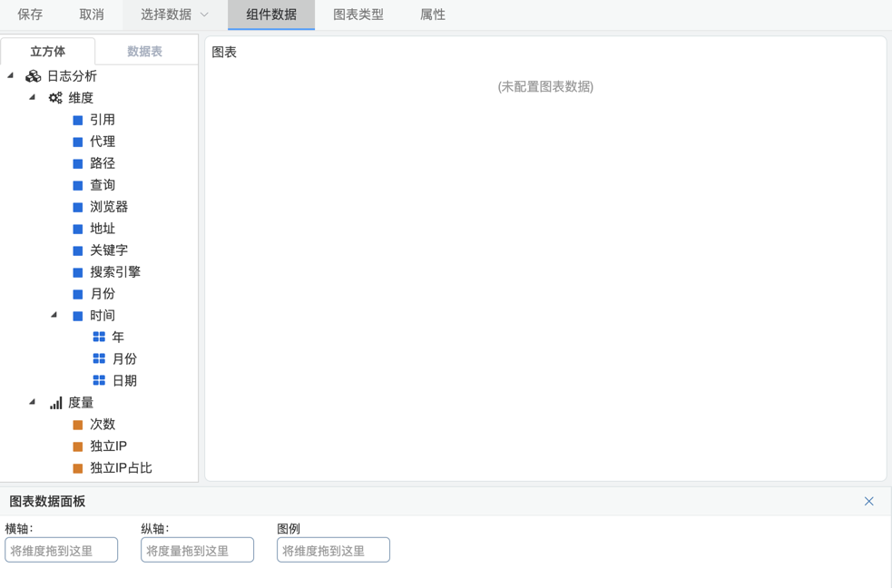Screen dimensions: 892x588
Task: Click the 图例 dimension drop field
Action: pyautogui.click(x=333, y=551)
